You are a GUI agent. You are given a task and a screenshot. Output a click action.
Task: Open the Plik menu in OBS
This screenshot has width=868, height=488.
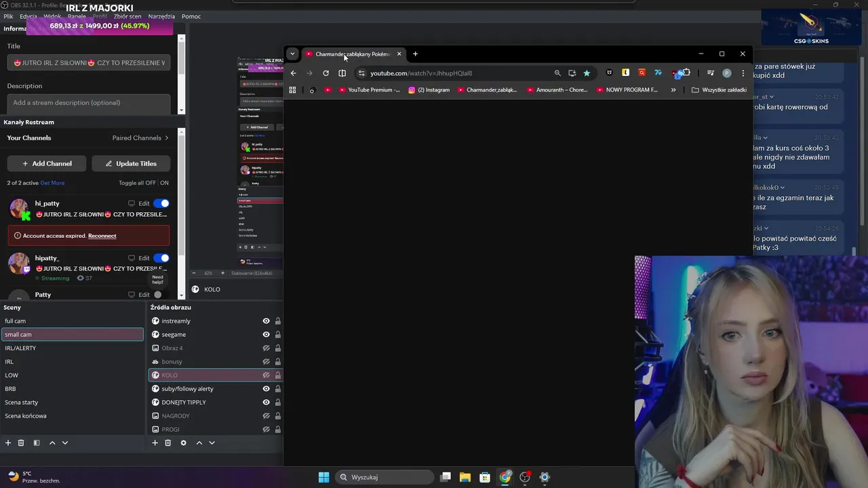8,16
